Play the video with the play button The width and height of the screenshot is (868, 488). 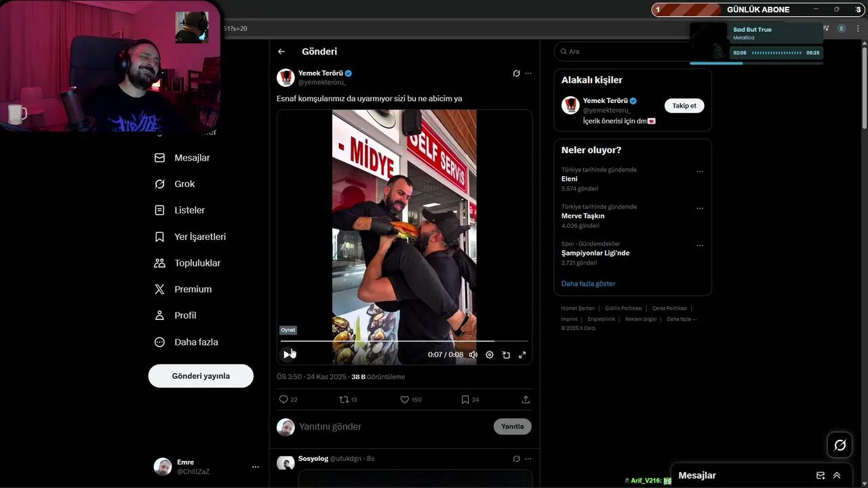click(x=288, y=354)
